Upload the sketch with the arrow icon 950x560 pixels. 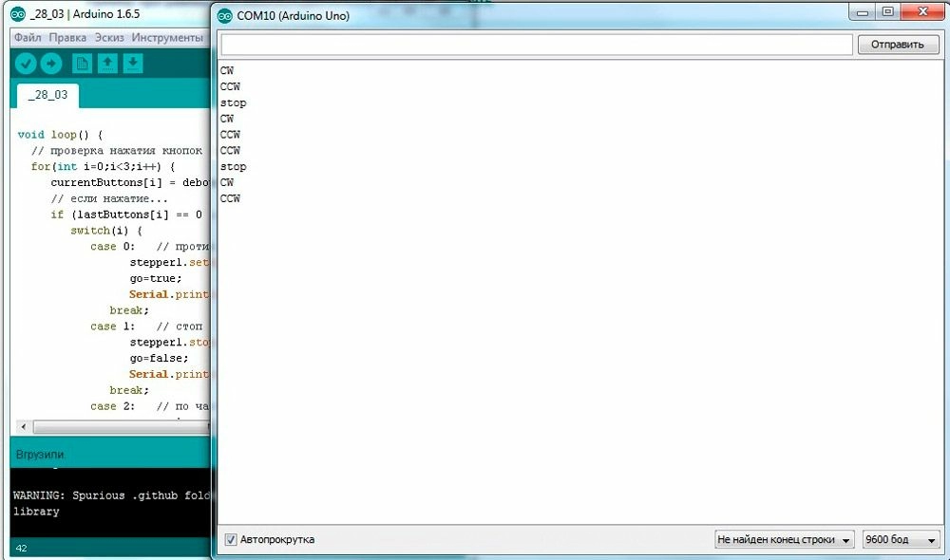pos(51,64)
